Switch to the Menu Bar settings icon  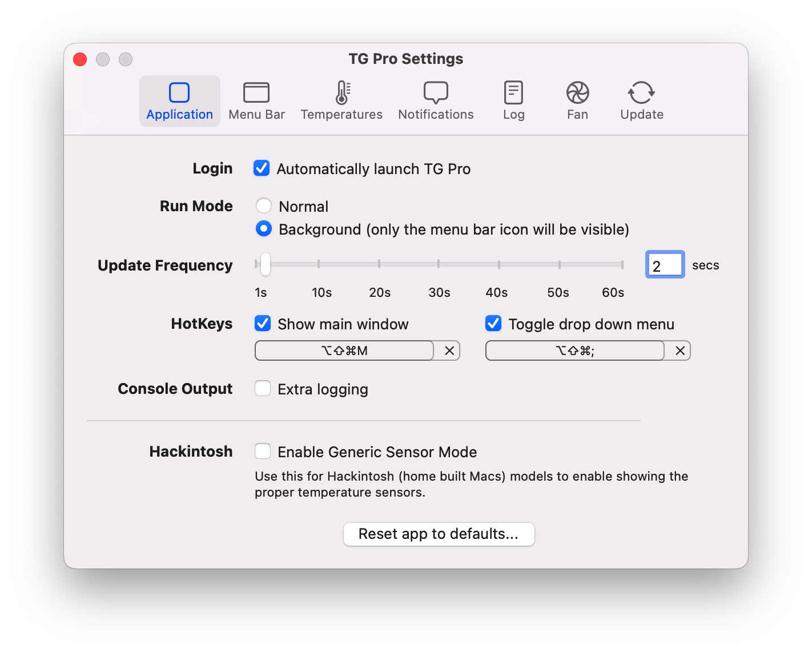coord(256,100)
